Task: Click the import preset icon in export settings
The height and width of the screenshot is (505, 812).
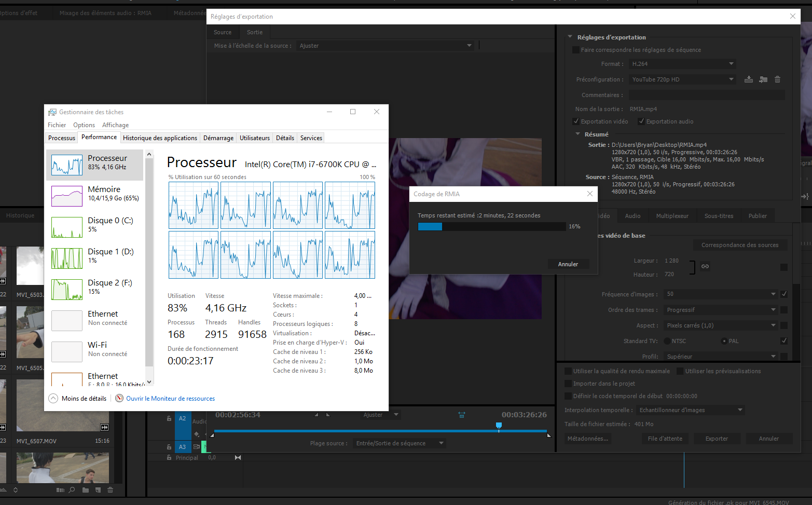Action: (763, 79)
